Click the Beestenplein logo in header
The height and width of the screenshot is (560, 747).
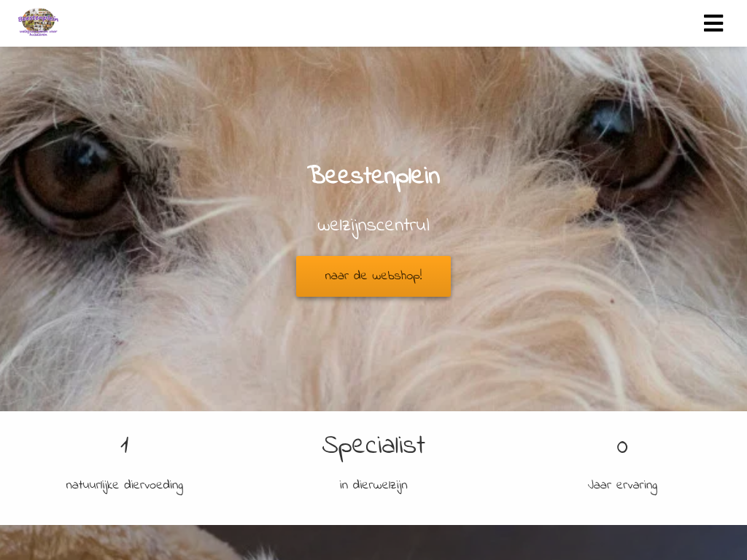[38, 22]
